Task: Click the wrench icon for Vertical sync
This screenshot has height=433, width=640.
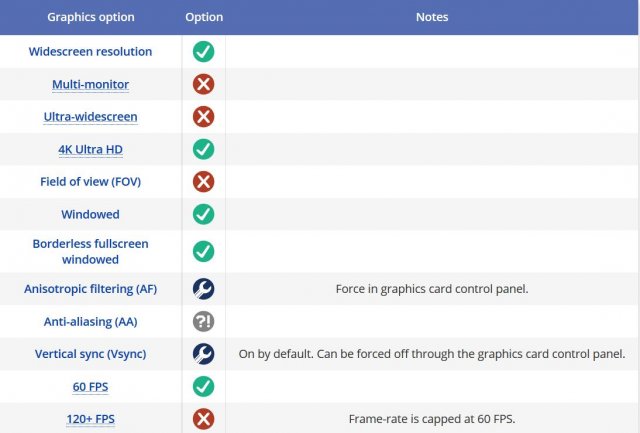Action: 203,353
